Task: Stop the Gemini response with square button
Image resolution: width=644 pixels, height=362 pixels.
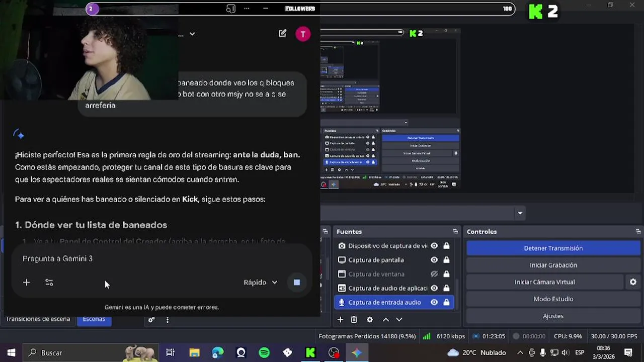Action: tap(297, 283)
